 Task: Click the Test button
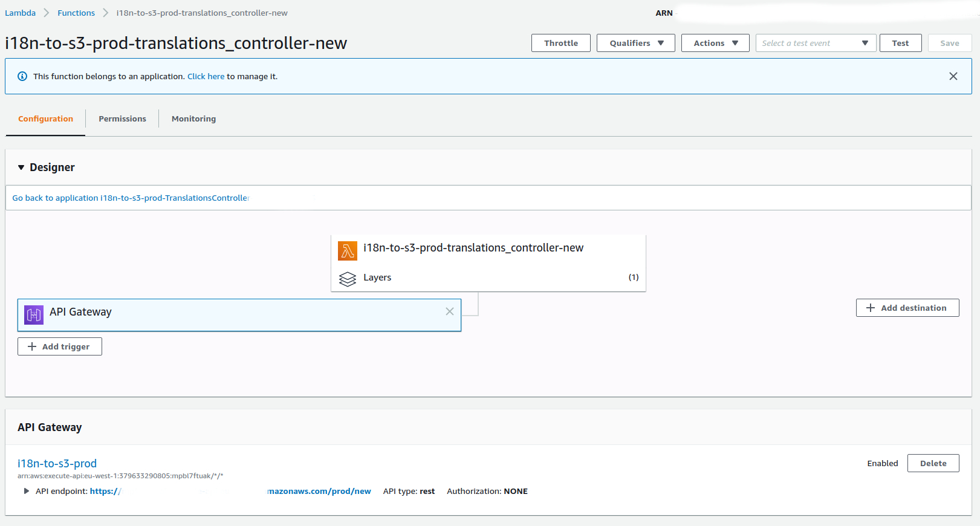point(900,43)
